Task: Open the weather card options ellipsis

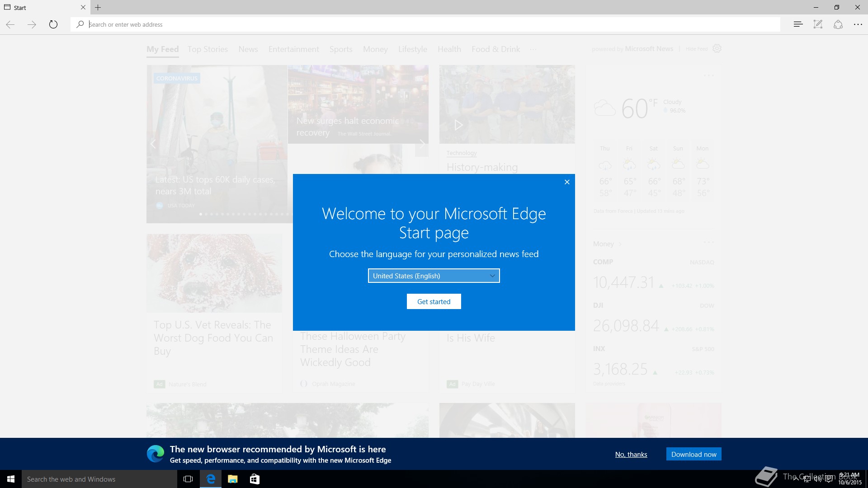Action: [709, 75]
